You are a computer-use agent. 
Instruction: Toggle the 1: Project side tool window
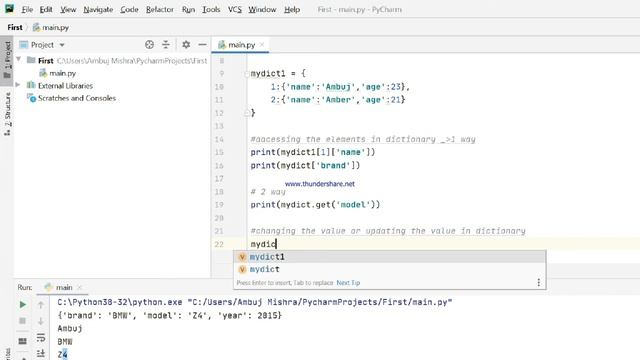pos(7,60)
